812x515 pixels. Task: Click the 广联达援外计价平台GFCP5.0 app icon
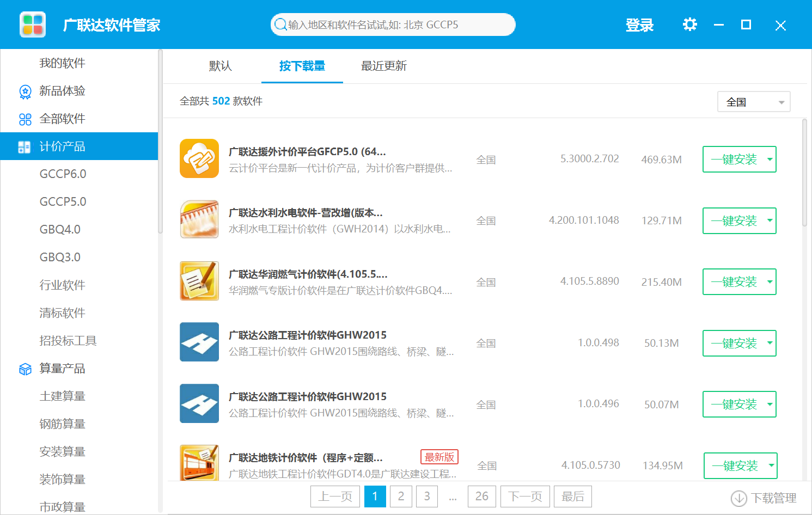[199, 158]
